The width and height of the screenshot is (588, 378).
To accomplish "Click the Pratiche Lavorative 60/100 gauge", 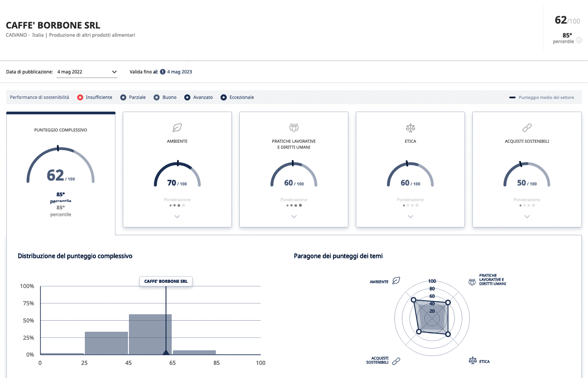I will [294, 174].
